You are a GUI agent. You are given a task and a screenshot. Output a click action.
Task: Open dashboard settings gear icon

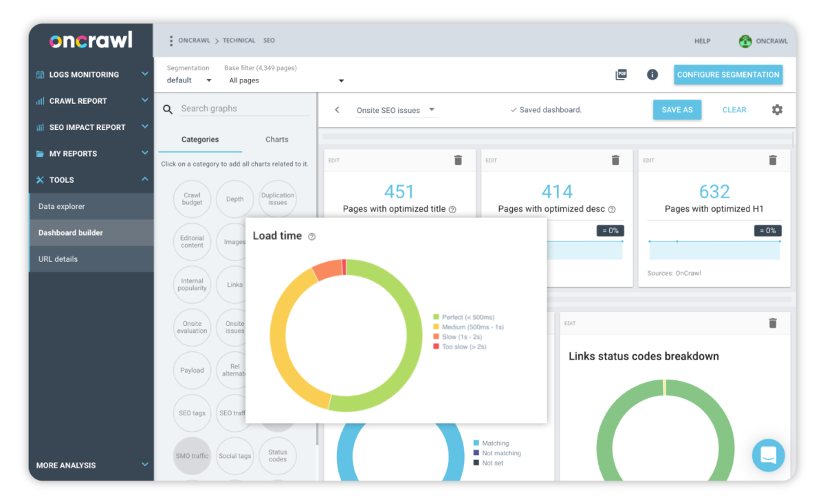777,110
